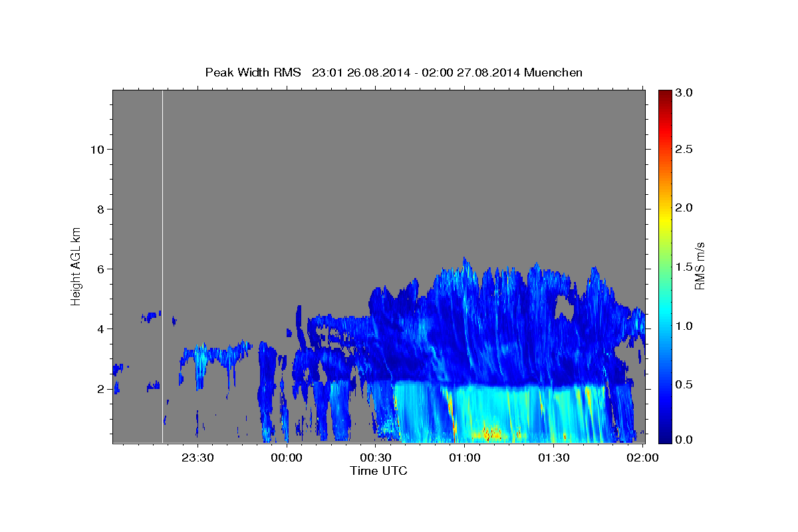Viewport: 798px width, 532px height.
Task: Click the height tick label '6'
Action: tap(100, 269)
